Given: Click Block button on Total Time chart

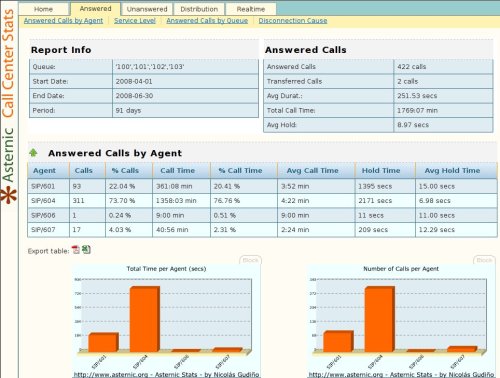Looking at the screenshot, I should [x=250, y=260].
